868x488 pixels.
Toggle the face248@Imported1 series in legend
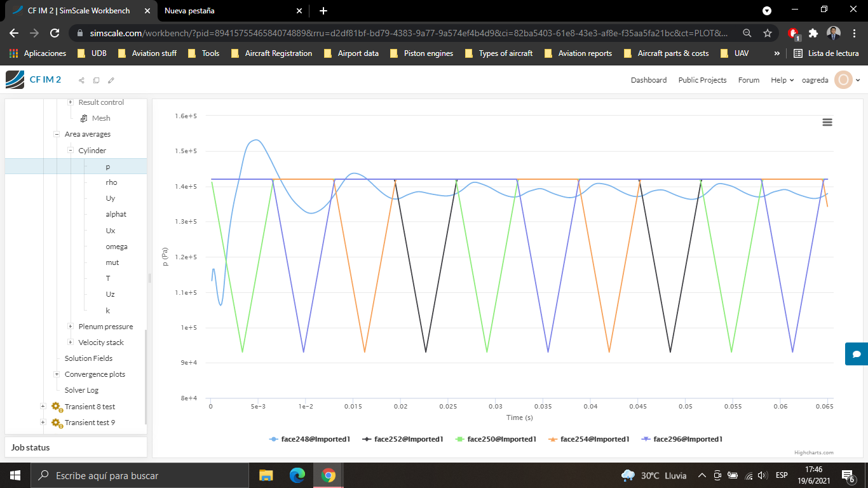(309, 439)
